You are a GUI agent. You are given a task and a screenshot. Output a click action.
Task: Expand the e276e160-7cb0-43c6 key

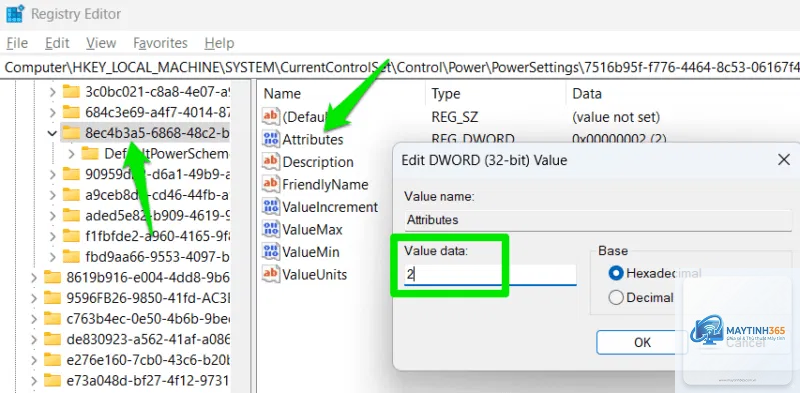click(x=34, y=359)
